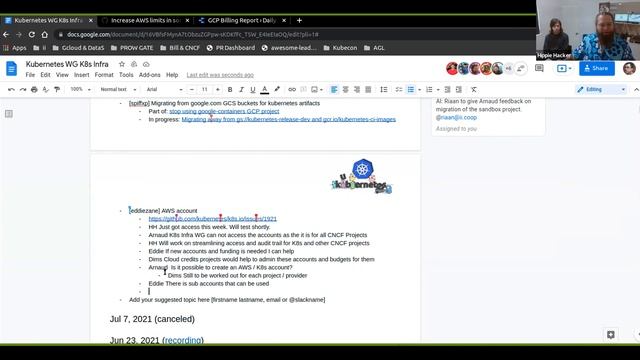Click the Undo icon in toolbar
Image resolution: width=640 pixels, height=360 pixels.
[x=11, y=89]
